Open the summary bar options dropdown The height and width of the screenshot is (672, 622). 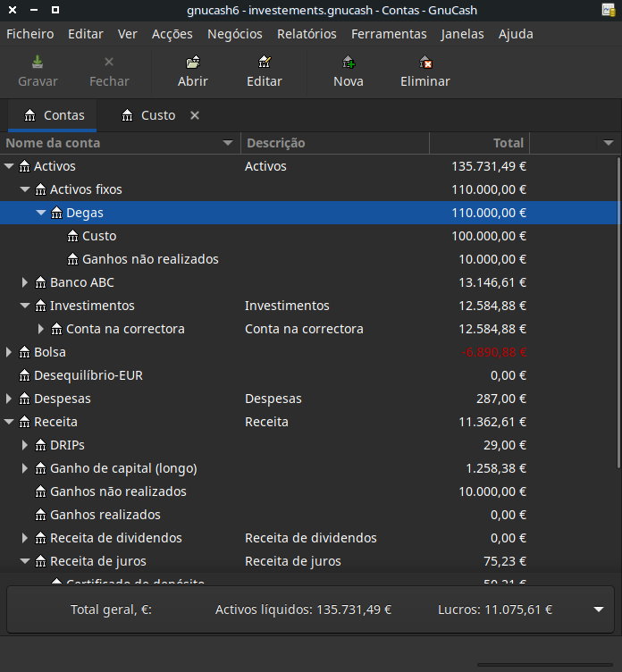click(x=599, y=609)
